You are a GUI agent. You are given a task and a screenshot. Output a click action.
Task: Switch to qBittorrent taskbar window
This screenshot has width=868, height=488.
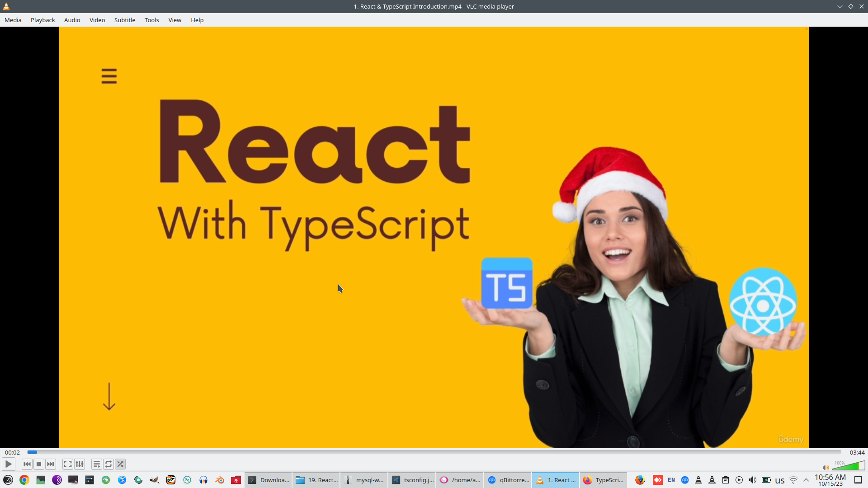(x=508, y=480)
